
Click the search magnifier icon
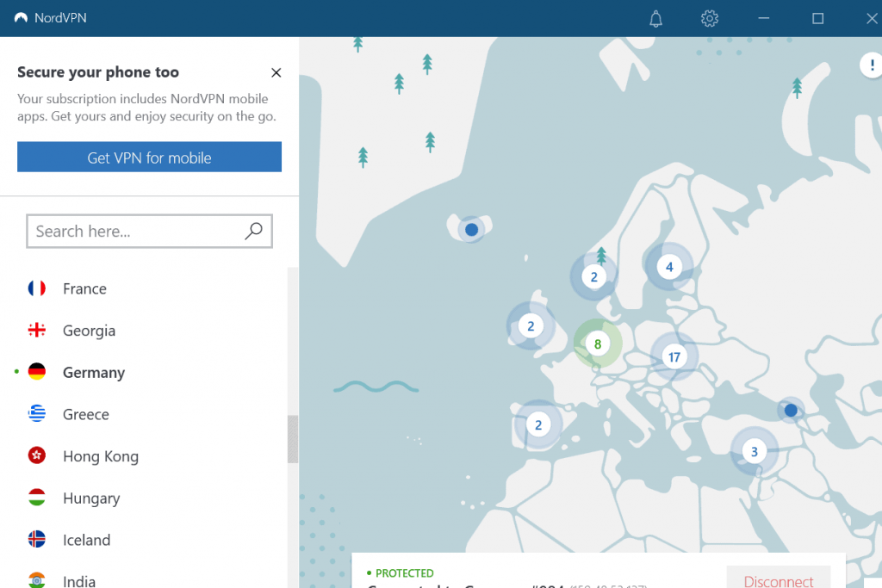point(254,231)
